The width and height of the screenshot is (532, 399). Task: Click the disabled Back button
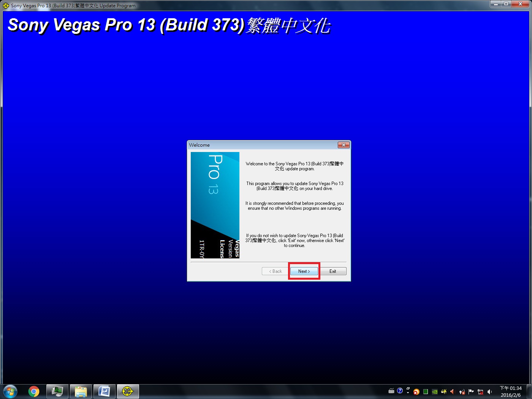[x=275, y=271]
